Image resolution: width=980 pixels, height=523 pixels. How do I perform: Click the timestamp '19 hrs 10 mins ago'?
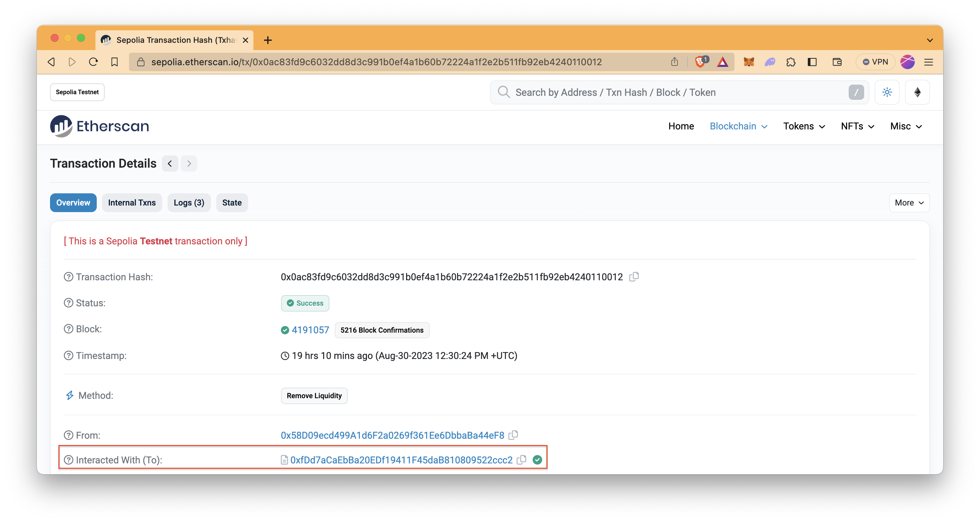[x=332, y=355]
